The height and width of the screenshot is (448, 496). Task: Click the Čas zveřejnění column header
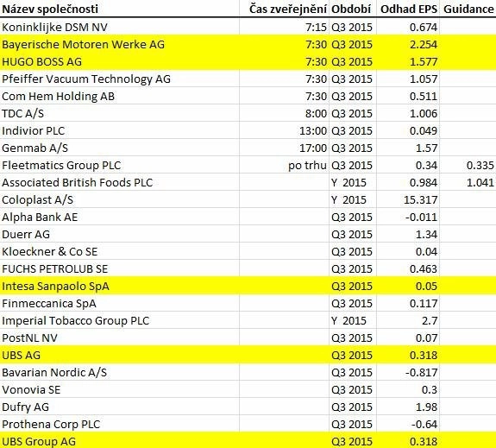pos(284,9)
